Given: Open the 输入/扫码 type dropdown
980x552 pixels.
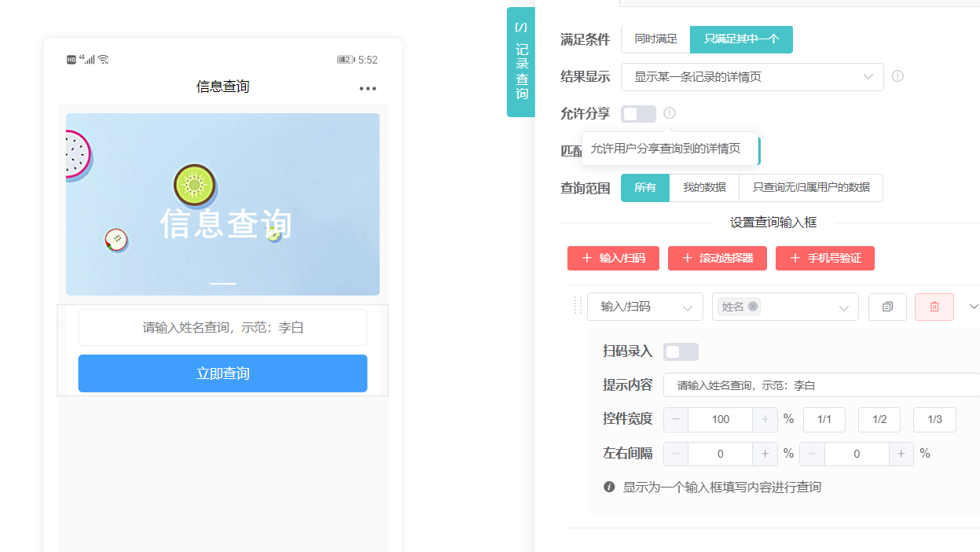Looking at the screenshot, I should point(645,307).
